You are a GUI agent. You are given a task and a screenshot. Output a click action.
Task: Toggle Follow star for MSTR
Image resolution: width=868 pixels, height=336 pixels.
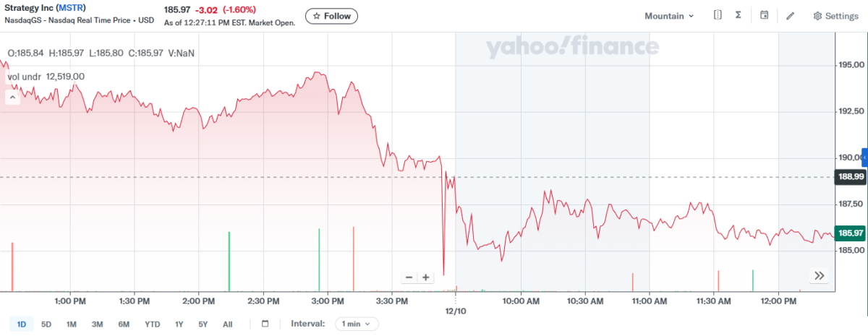point(331,16)
